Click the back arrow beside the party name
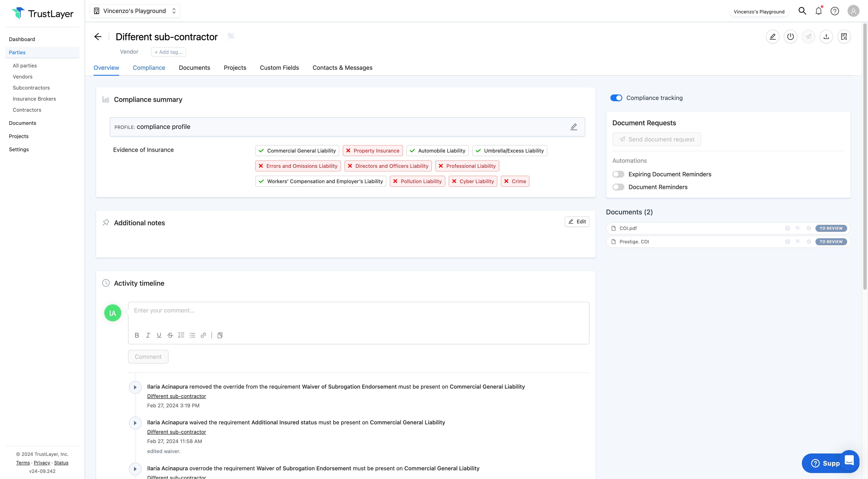This screenshot has height=479, width=868. pos(98,37)
